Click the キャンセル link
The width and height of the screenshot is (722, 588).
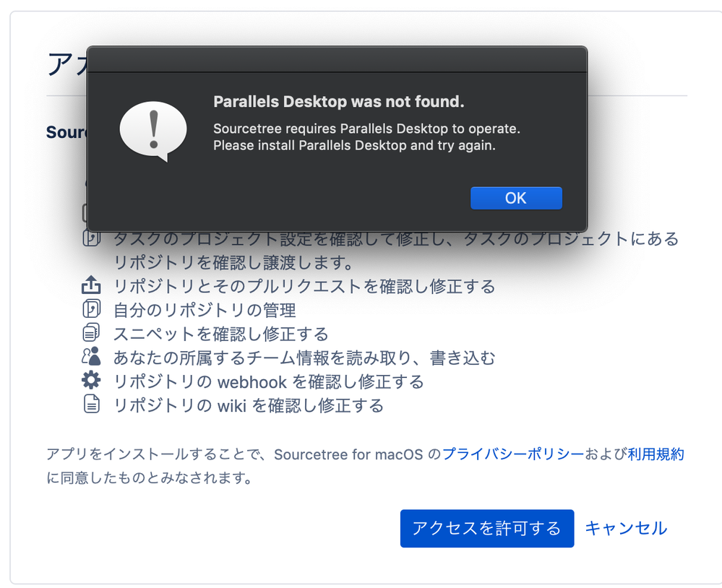pos(626,528)
